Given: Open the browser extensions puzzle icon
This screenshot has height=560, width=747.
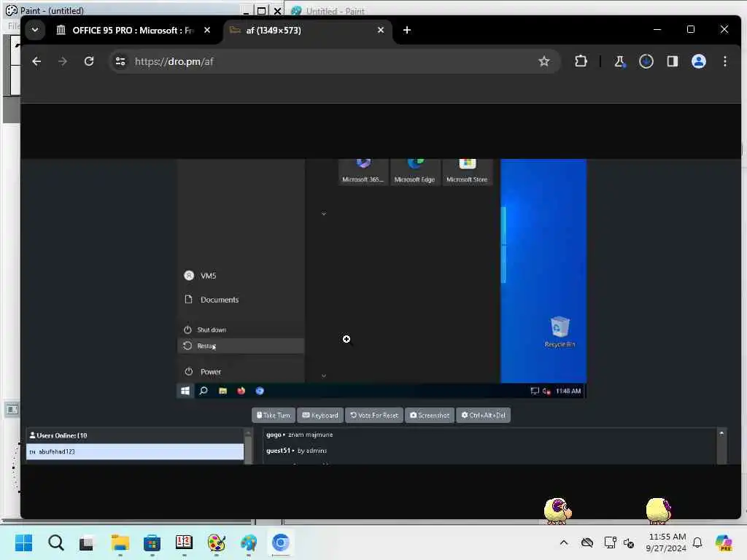Looking at the screenshot, I should pyautogui.click(x=581, y=61).
